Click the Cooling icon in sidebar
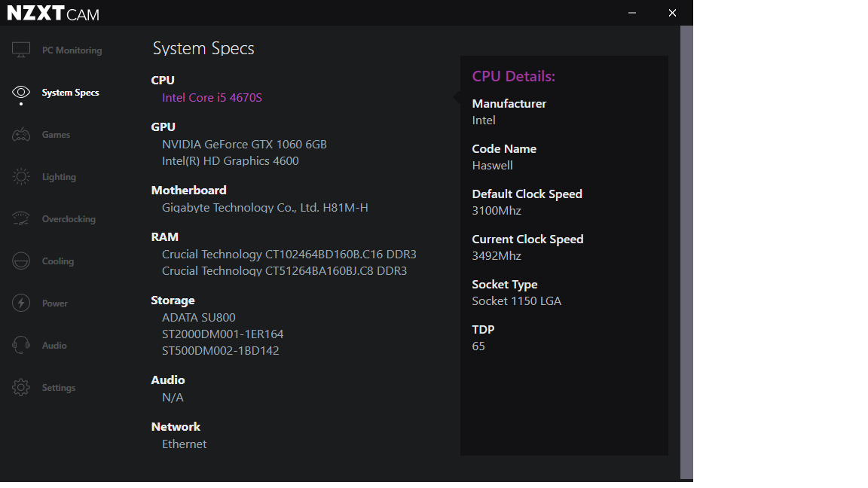Viewport: 868px width, 488px height. 21,261
